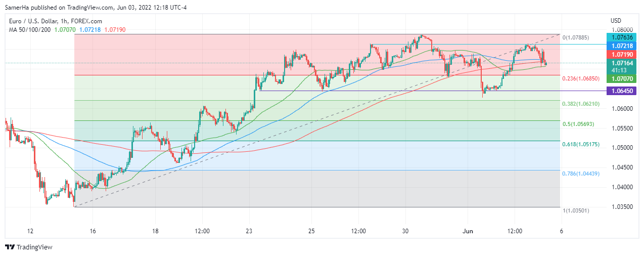Click the 0.382(1.06210) Fibonacci level label
644x256 pixels.
580,104
